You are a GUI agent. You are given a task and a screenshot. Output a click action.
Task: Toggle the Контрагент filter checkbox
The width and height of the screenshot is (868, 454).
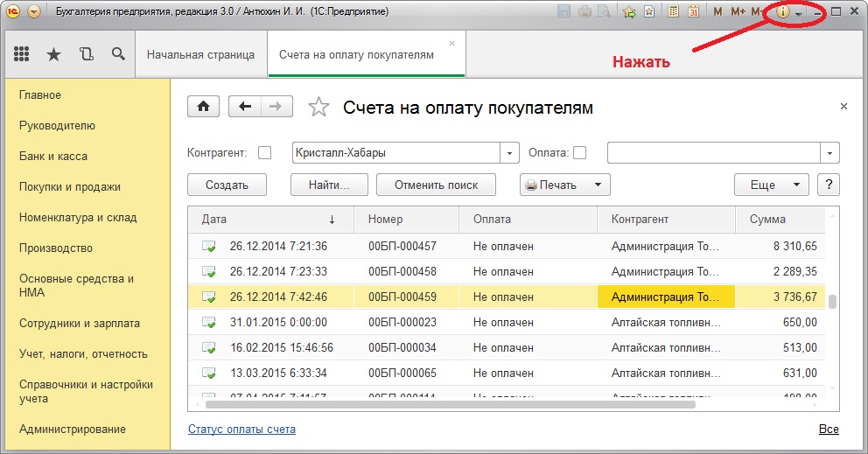264,153
